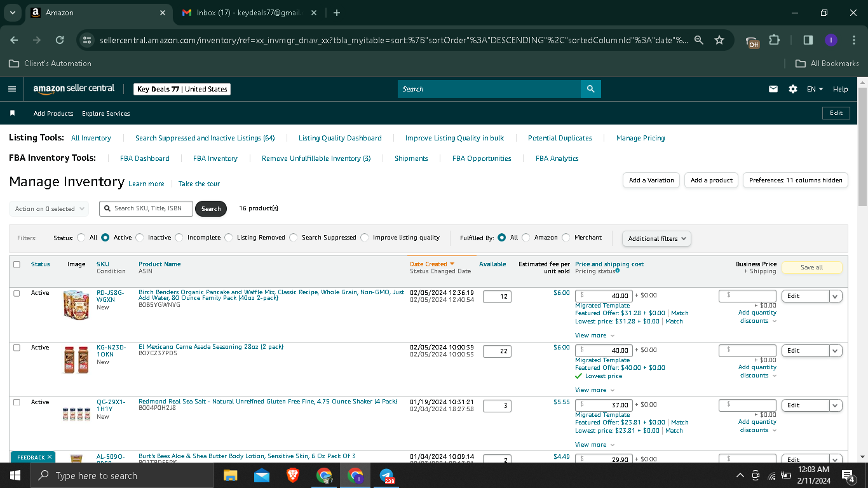Toggle the browser side panel icon
The height and width of the screenshot is (488, 868).
(808, 40)
